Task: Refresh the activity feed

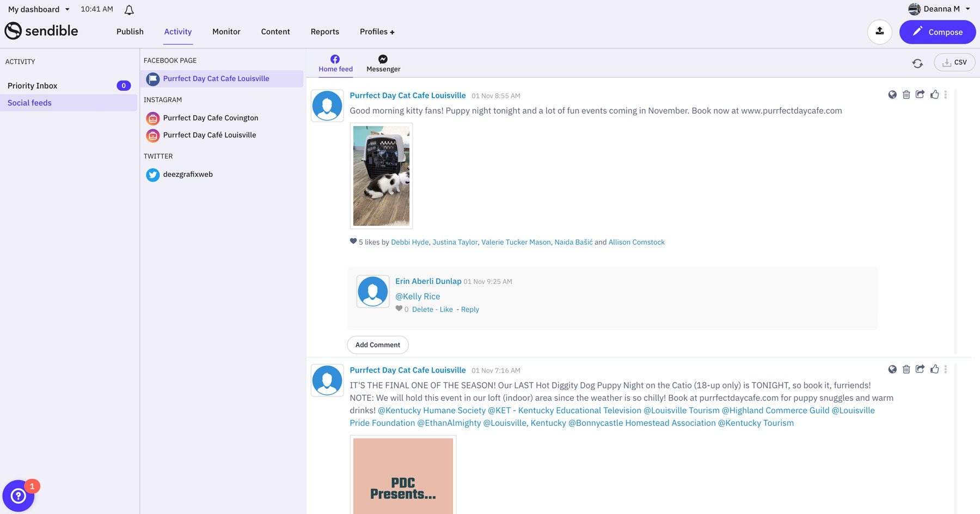Action: [x=918, y=63]
